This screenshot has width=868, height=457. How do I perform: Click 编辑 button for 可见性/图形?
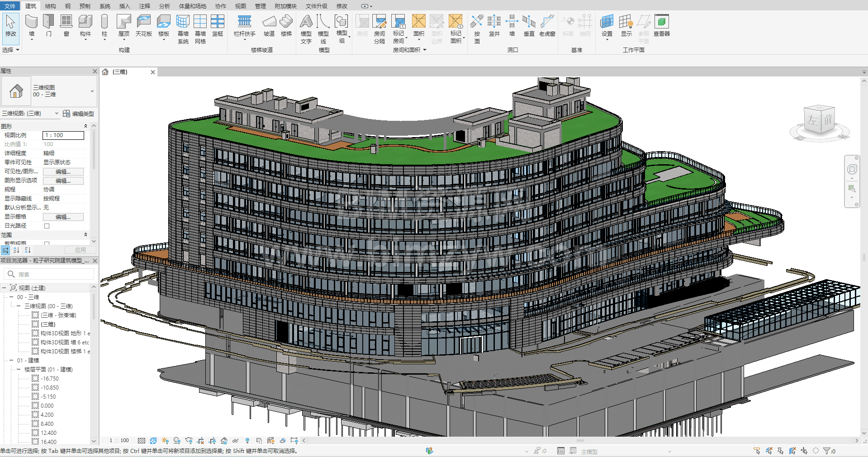(63, 171)
